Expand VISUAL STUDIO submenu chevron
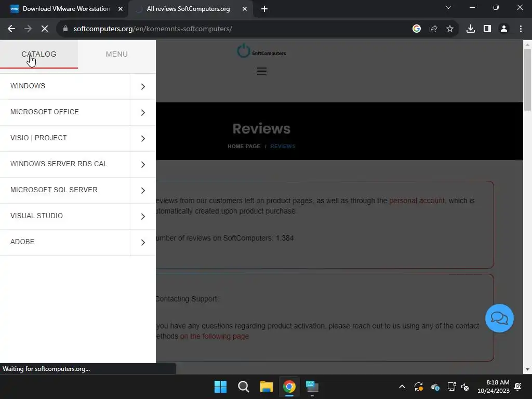Viewport: 532px width, 399px height. coord(143,217)
